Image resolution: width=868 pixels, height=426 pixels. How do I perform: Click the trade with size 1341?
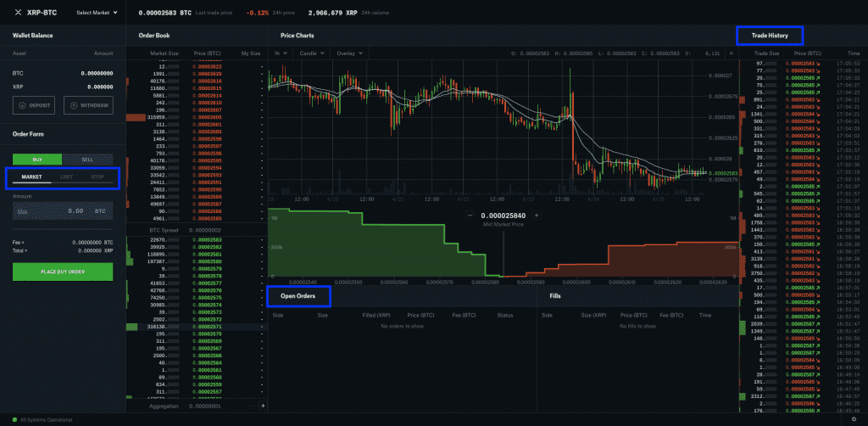click(x=804, y=114)
